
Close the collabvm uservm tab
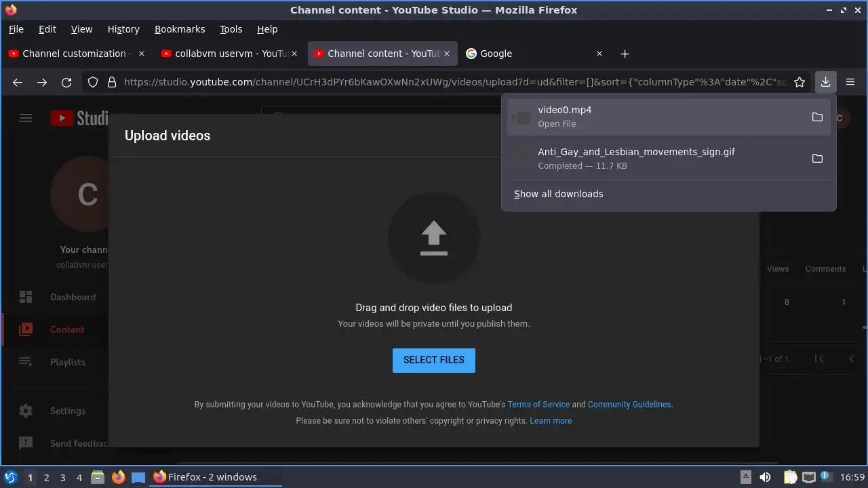point(294,54)
